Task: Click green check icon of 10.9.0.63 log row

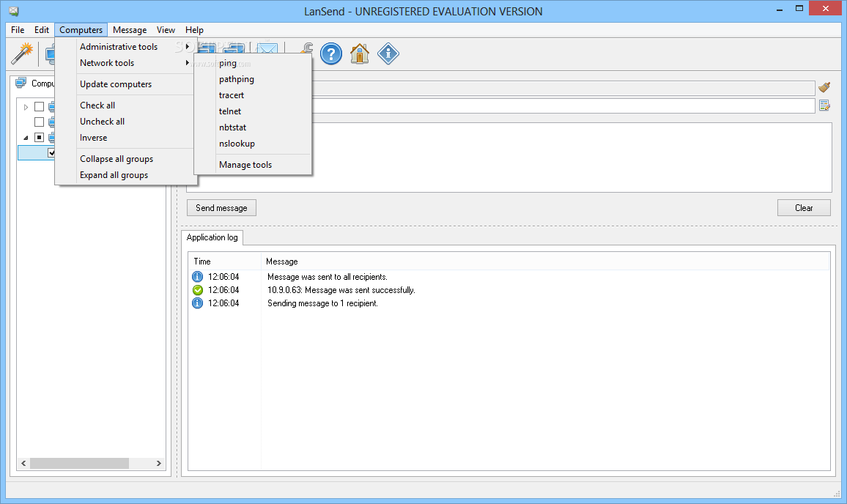Action: click(198, 290)
